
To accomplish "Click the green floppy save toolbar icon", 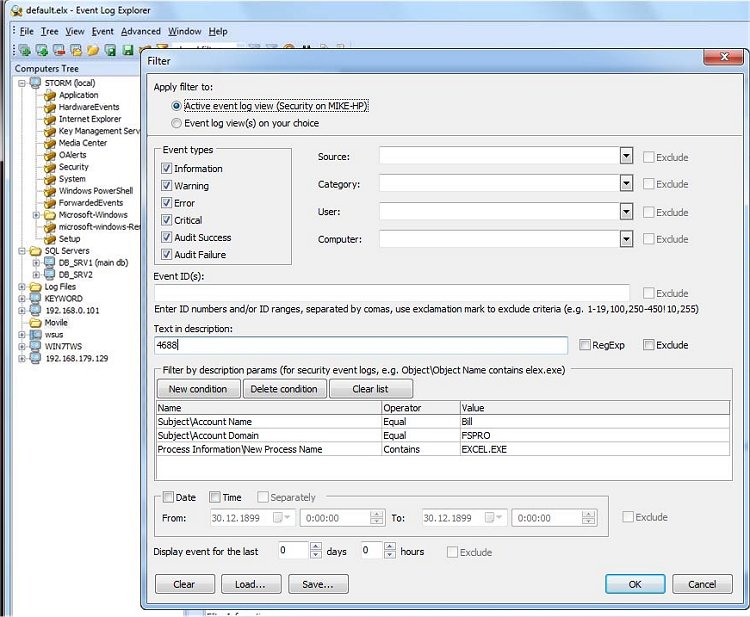I will [129, 50].
